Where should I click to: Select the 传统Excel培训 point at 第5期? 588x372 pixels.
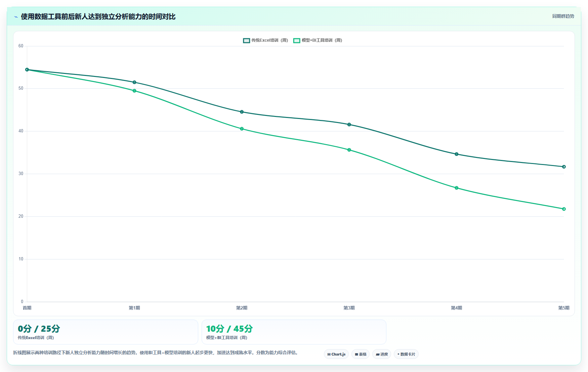tap(564, 167)
